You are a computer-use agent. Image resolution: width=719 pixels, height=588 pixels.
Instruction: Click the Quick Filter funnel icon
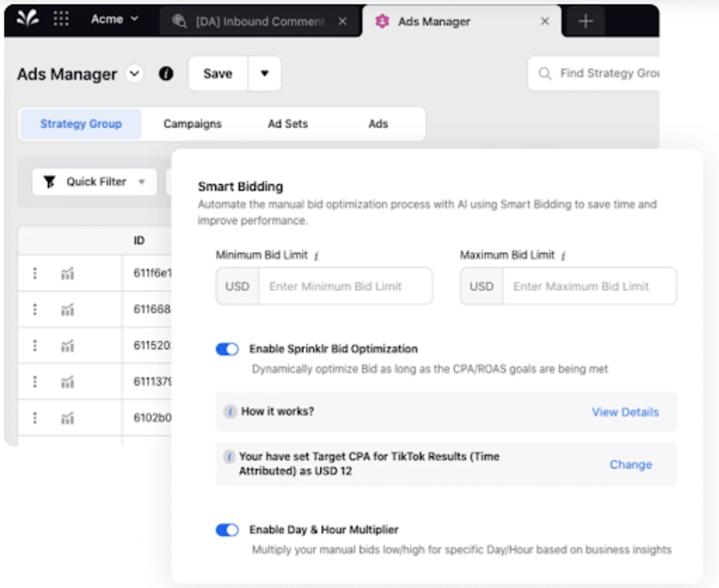[x=50, y=182]
